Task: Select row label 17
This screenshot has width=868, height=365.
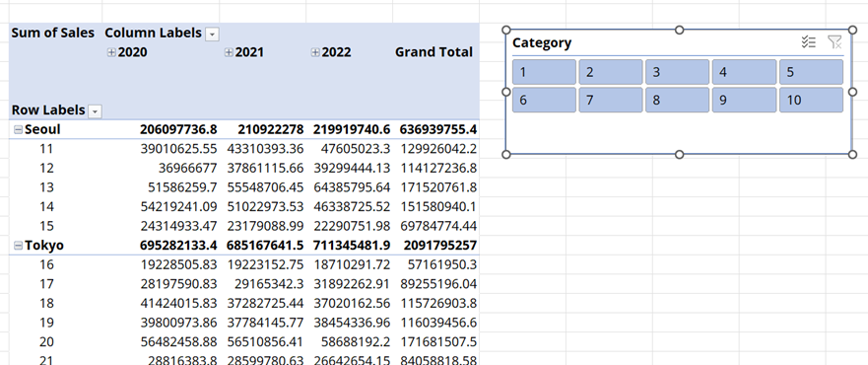Action: (x=47, y=284)
